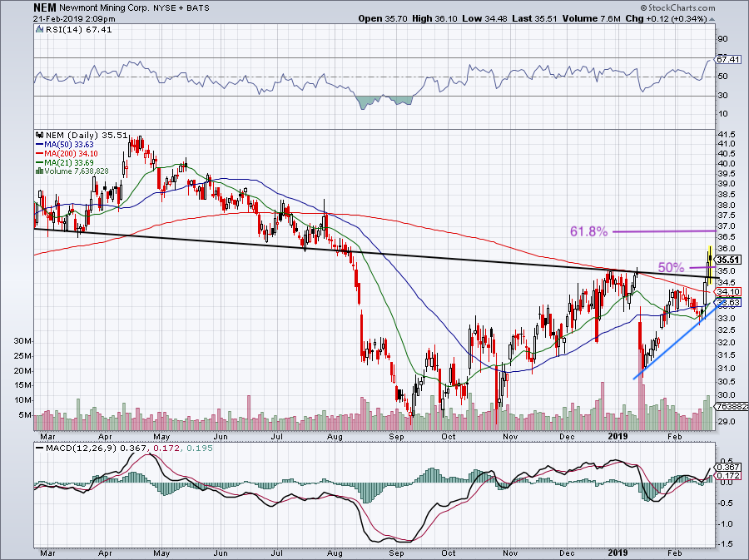Click the 0.367 MACD value tag on right axis

pyautogui.click(x=729, y=468)
